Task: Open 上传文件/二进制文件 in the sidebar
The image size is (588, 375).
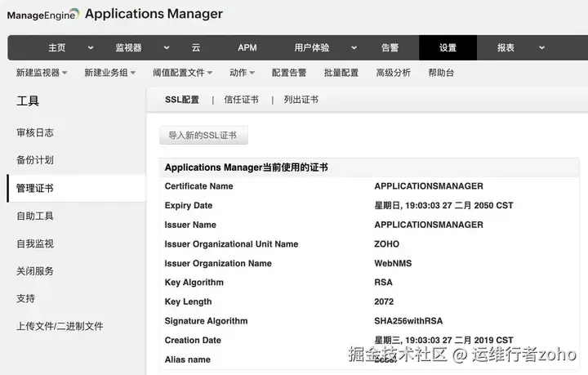Action: 60,326
